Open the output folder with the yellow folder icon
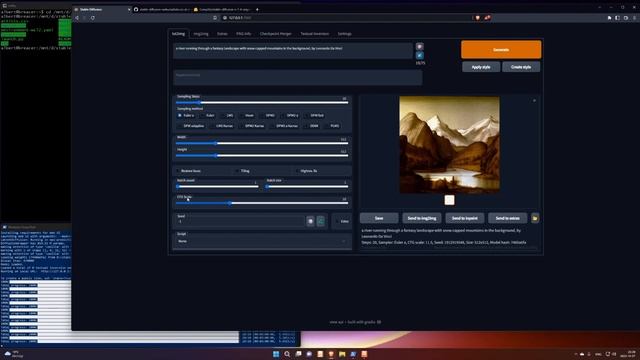The image size is (640, 360). (535, 218)
